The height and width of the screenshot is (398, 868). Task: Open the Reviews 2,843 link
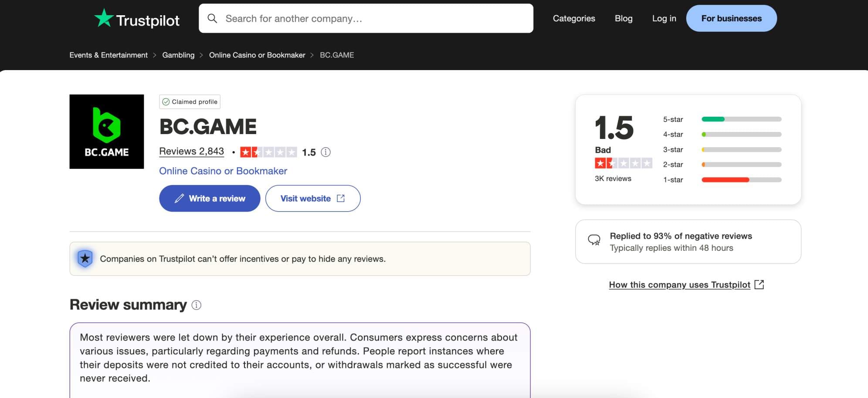pyautogui.click(x=191, y=151)
